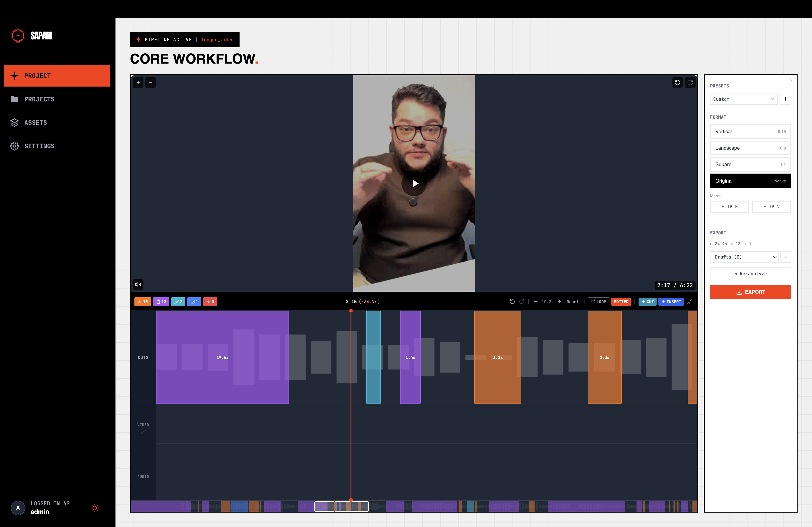Open the ASSETS sidebar item
Viewport: 812px width, 527px height.
[x=35, y=123]
